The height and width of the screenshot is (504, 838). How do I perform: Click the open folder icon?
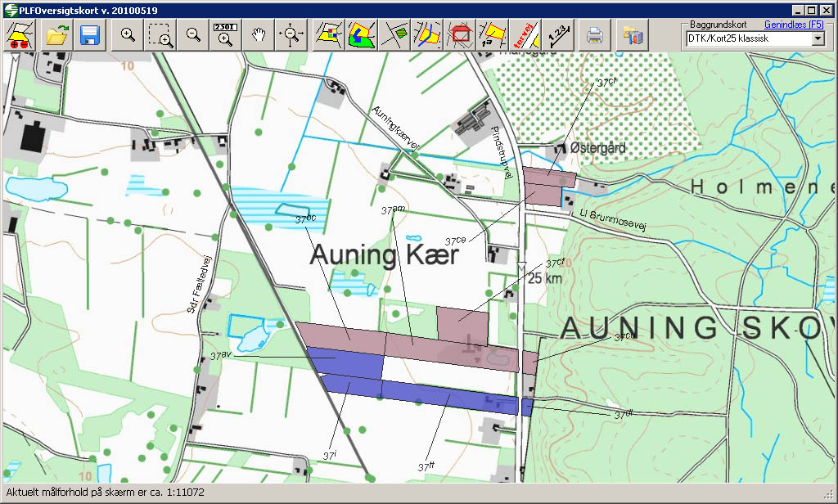(x=57, y=35)
